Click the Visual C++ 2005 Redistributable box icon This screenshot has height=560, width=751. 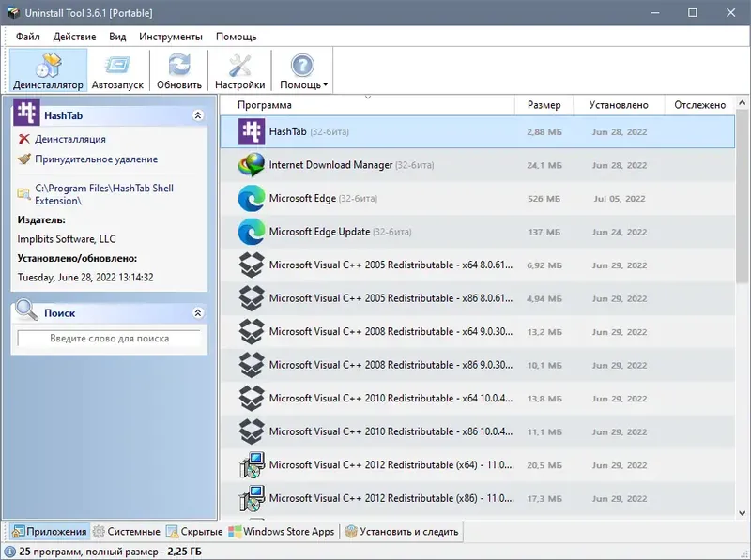[250, 265]
